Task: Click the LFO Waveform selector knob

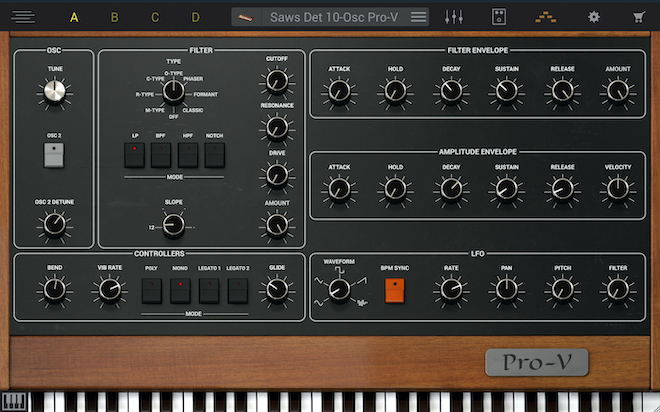Action: 339,290
